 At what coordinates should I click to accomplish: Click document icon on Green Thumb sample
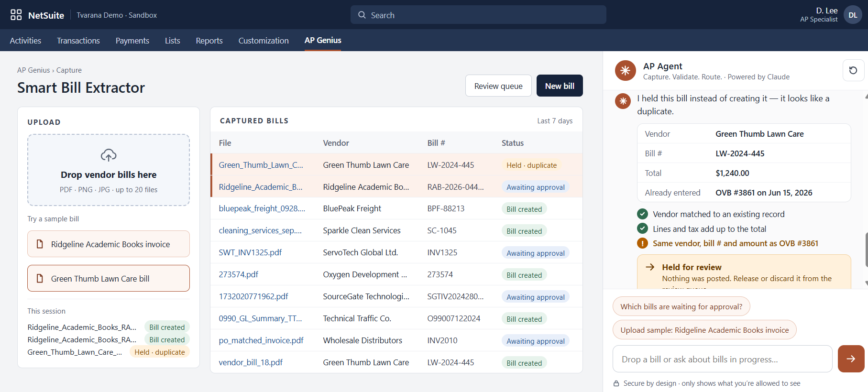coord(40,278)
